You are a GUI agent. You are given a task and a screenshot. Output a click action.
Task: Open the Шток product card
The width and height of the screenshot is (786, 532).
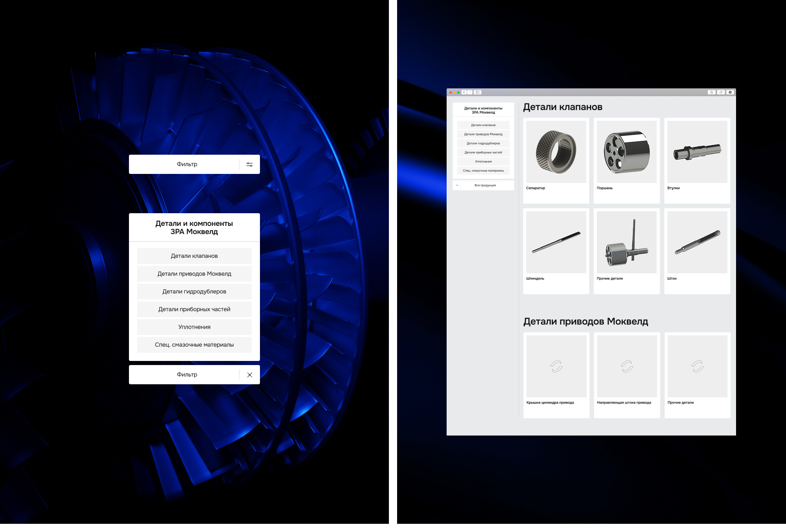click(x=697, y=250)
